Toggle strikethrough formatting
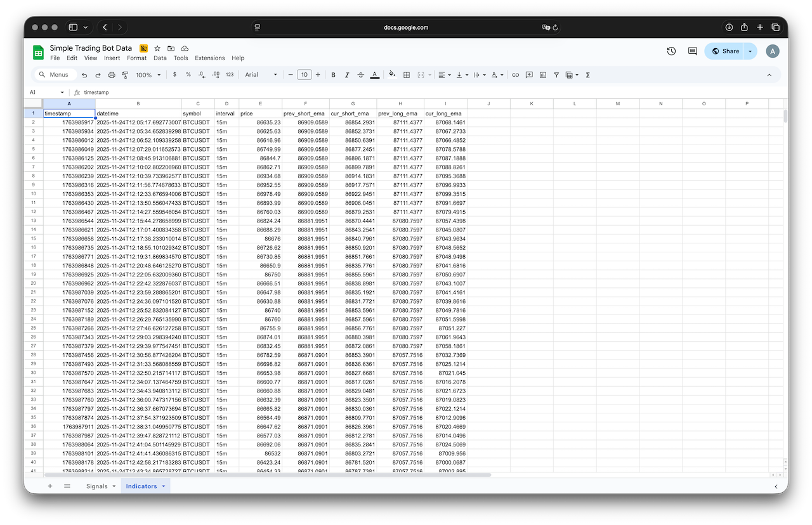This screenshot has width=812, height=525. [360, 75]
